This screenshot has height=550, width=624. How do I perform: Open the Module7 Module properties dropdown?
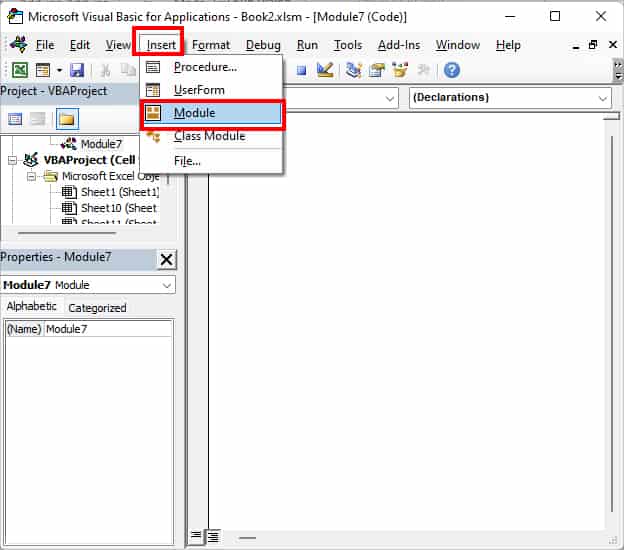coord(88,285)
